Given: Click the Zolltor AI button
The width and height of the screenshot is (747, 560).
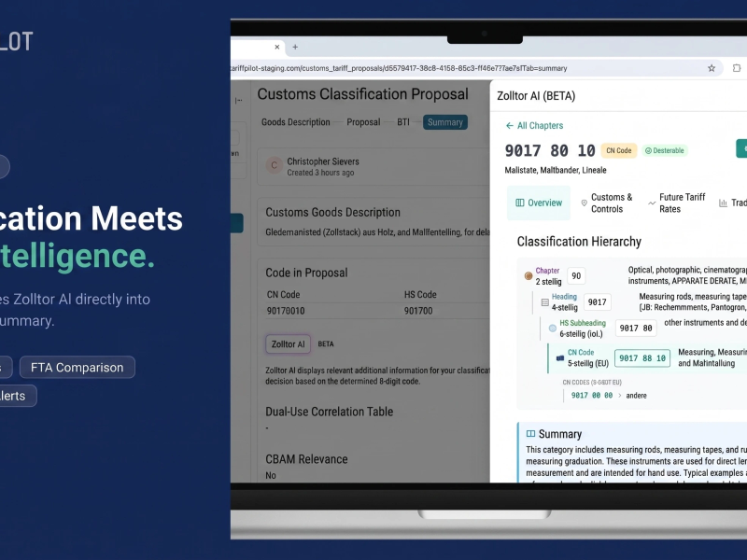Looking at the screenshot, I should pos(289,344).
